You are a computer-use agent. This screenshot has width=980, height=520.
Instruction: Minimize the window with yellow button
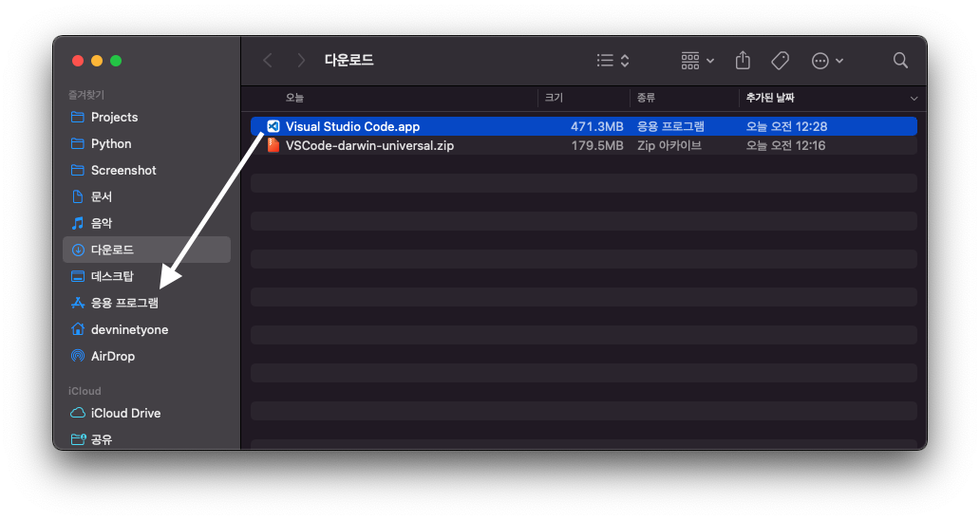[x=97, y=61]
